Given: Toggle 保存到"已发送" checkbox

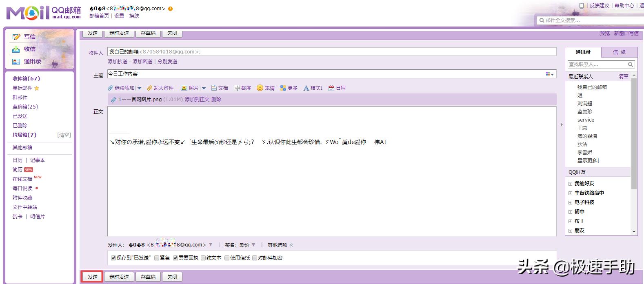Looking at the screenshot, I should click(x=113, y=258).
